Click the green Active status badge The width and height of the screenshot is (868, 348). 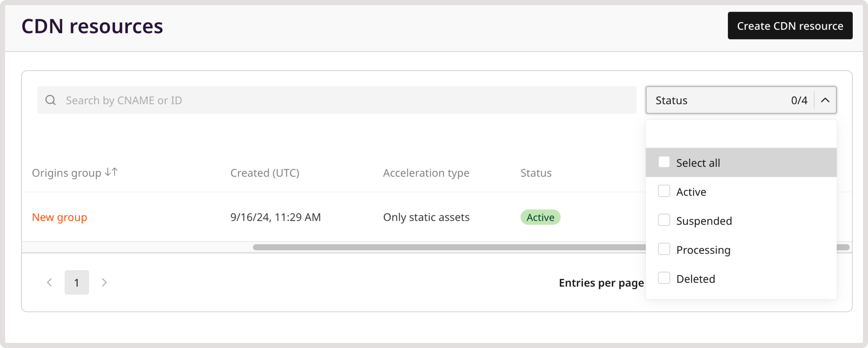(x=540, y=217)
